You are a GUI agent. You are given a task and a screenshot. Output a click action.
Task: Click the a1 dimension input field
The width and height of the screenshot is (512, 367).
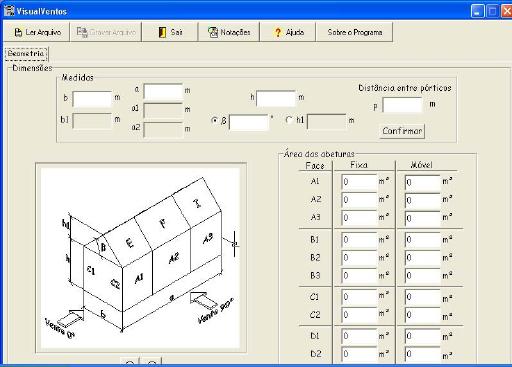[163, 110]
